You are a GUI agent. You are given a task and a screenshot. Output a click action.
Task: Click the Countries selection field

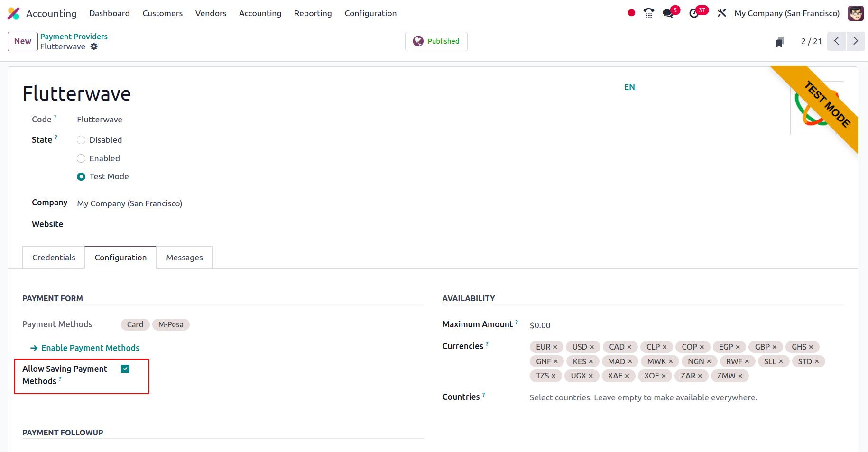click(643, 397)
